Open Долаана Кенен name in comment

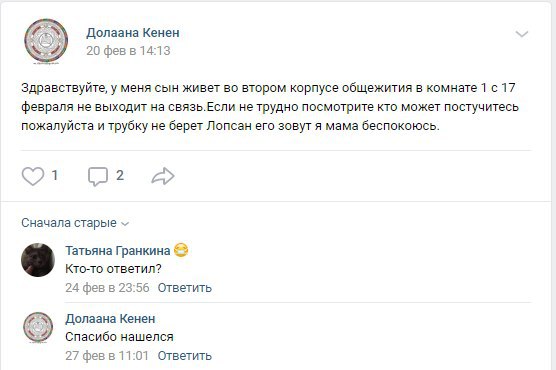110,319
